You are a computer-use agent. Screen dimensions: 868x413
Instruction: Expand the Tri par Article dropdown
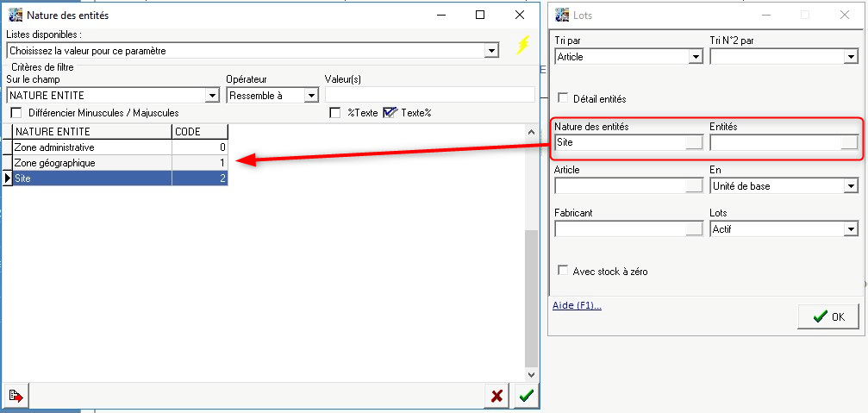pyautogui.click(x=696, y=57)
